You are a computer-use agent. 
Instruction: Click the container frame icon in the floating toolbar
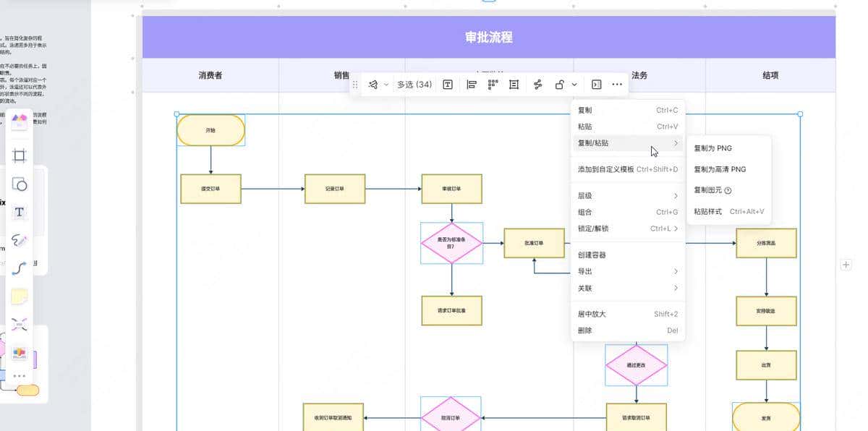[x=513, y=85]
